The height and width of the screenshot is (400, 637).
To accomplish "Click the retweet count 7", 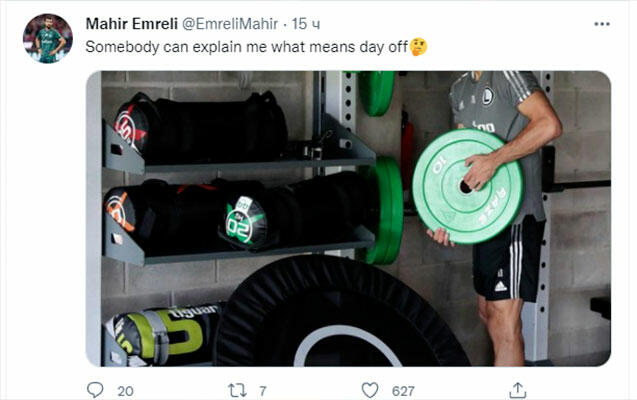I will 263,391.
